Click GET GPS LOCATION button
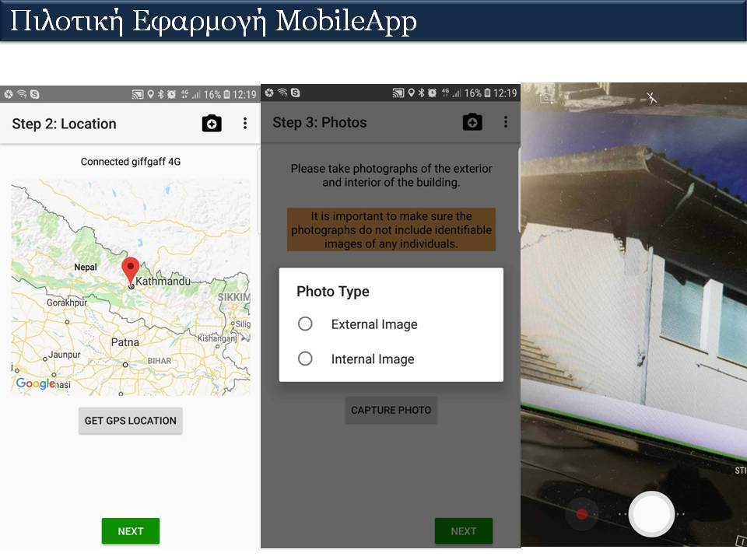 pyautogui.click(x=131, y=421)
